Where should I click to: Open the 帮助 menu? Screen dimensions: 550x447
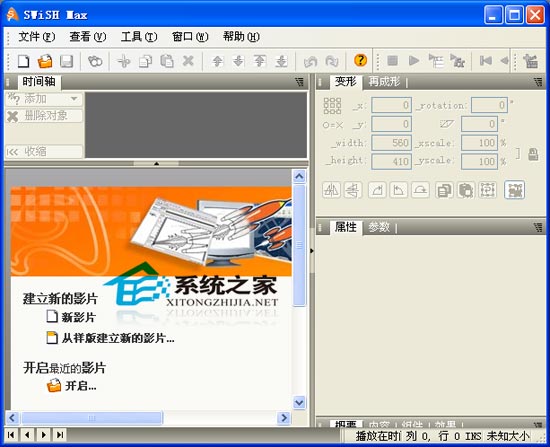[x=241, y=36]
